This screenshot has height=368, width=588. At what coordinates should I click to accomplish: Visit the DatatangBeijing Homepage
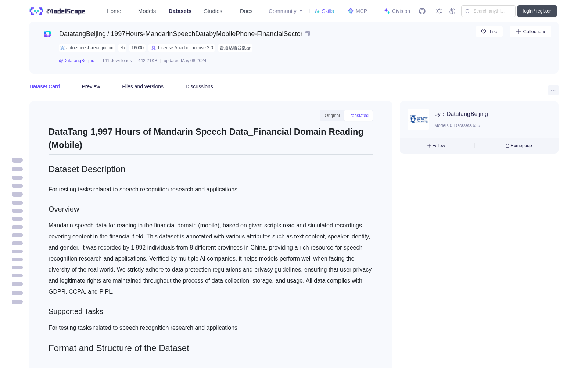pos(519,146)
